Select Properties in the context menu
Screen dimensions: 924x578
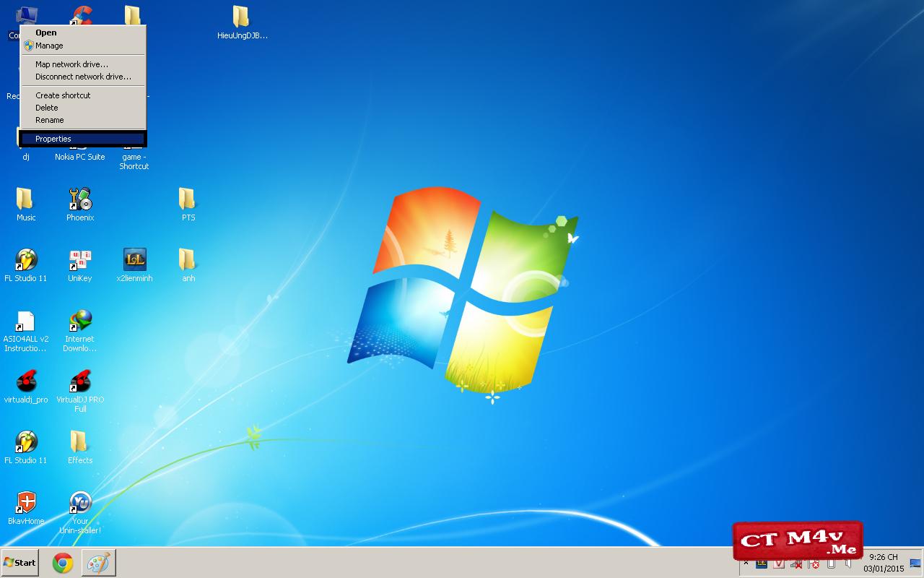[53, 139]
